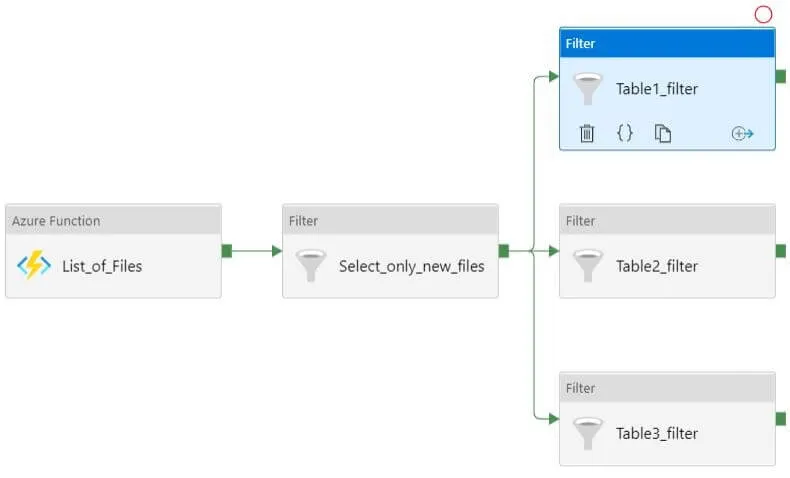Click the Select_only_new_files green output connector
Viewport: 790px width, 478px height.
(x=504, y=251)
